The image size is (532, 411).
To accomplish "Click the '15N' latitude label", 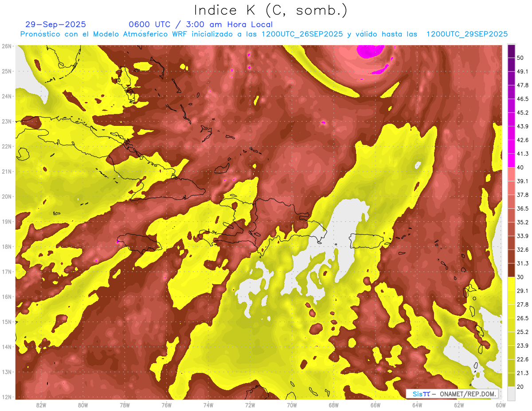I will (x=6, y=321).
